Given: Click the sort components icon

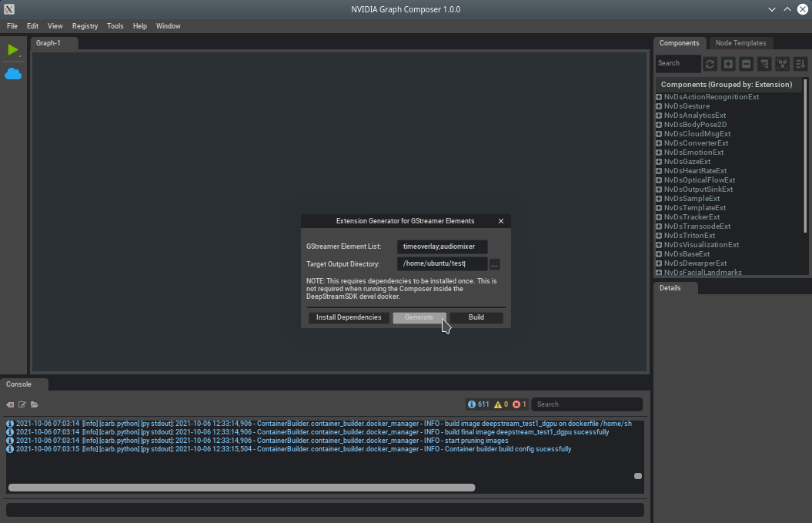Looking at the screenshot, I should pyautogui.click(x=800, y=64).
